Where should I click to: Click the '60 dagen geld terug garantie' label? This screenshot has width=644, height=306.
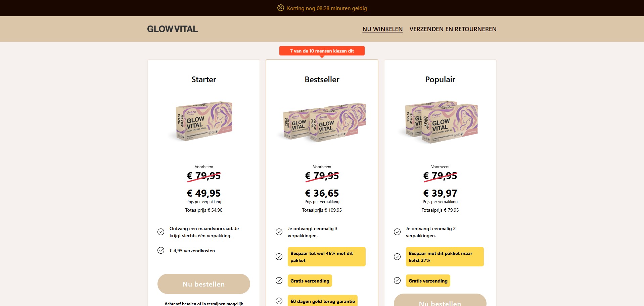coord(322,301)
